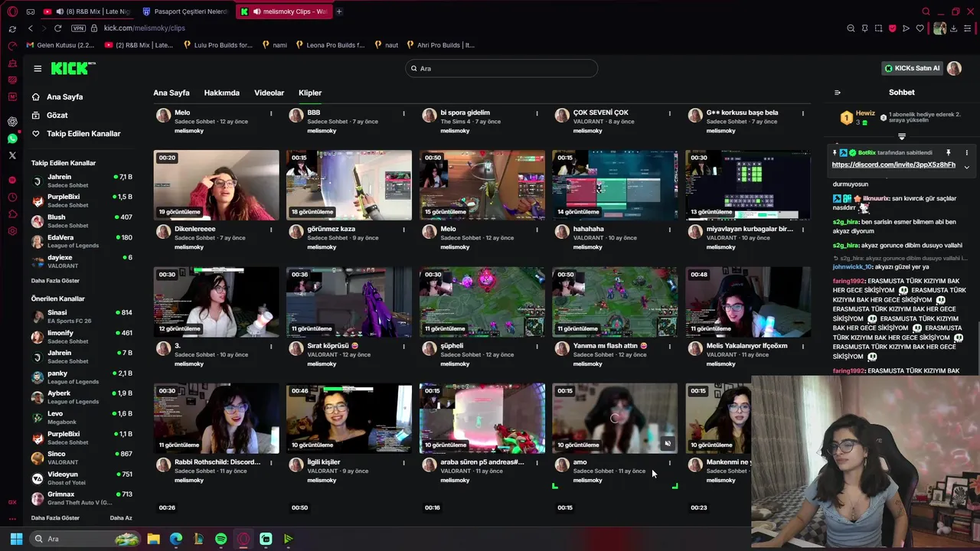Click the browse icon beside Gözat
Image resolution: width=980 pixels, height=551 pixels.
(x=36, y=116)
